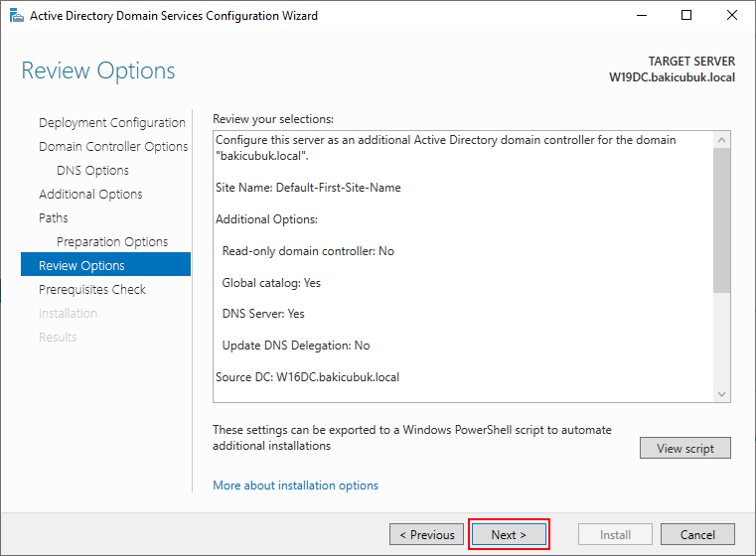Click the Next button
This screenshot has width=756, height=556.
coord(509,534)
